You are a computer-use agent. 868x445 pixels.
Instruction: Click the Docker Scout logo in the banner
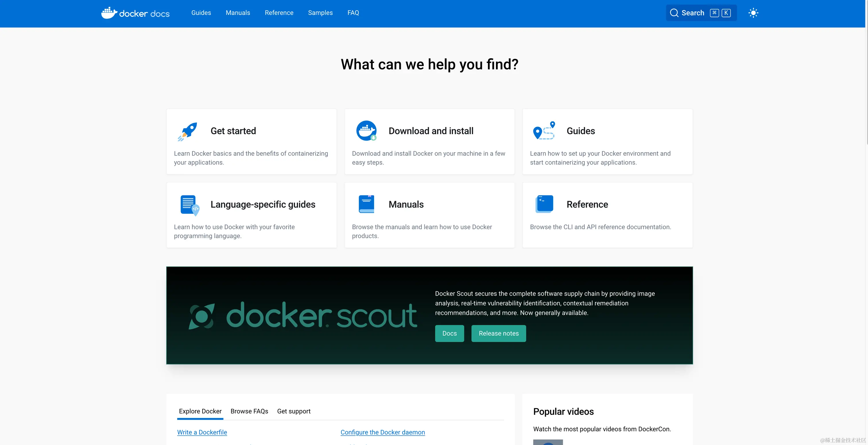click(x=303, y=315)
